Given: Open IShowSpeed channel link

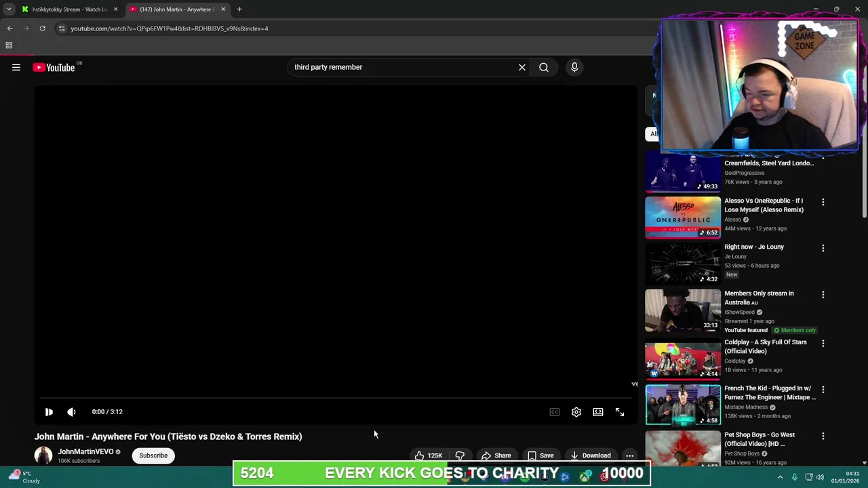Looking at the screenshot, I should click(739, 312).
